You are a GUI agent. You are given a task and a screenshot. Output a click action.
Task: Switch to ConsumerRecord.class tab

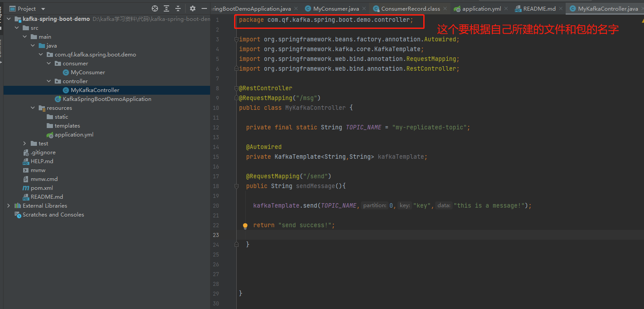[410, 8]
